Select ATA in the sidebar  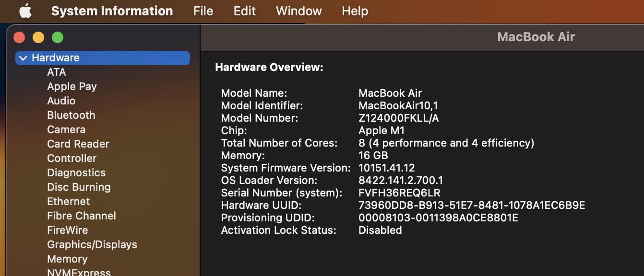[x=57, y=72]
